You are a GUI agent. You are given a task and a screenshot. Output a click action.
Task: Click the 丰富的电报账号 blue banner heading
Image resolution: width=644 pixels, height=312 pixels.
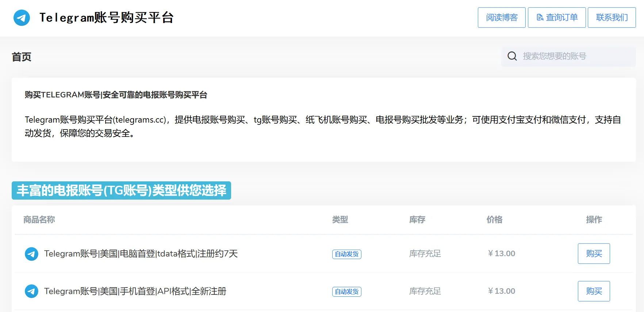121,190
